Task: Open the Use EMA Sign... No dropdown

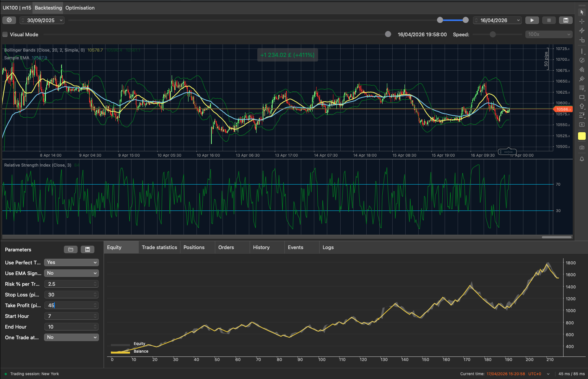Action: (x=71, y=273)
